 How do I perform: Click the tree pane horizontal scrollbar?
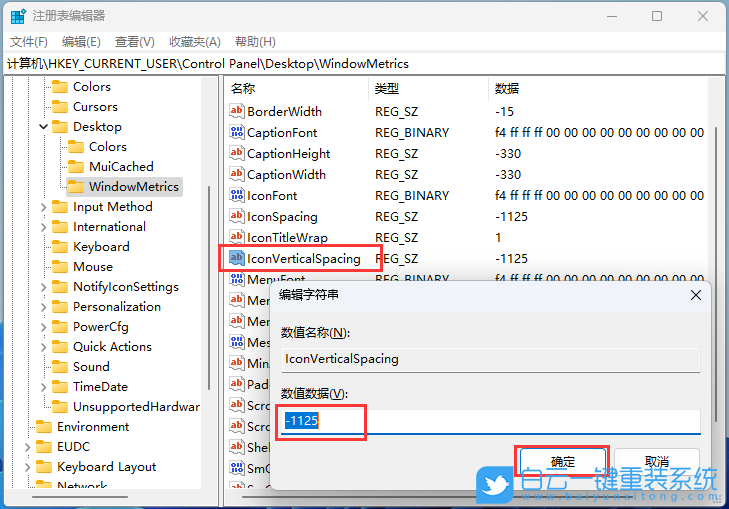[80, 496]
